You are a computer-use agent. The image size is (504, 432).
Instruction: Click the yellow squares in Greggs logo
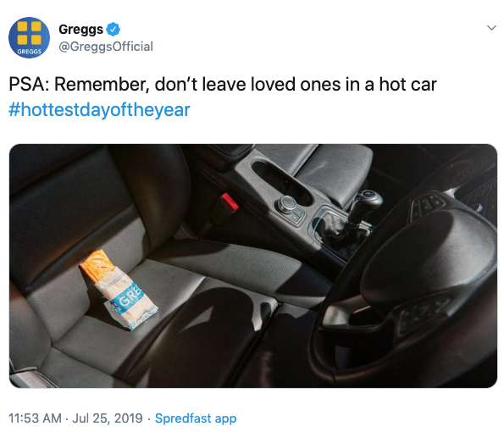click(29, 32)
